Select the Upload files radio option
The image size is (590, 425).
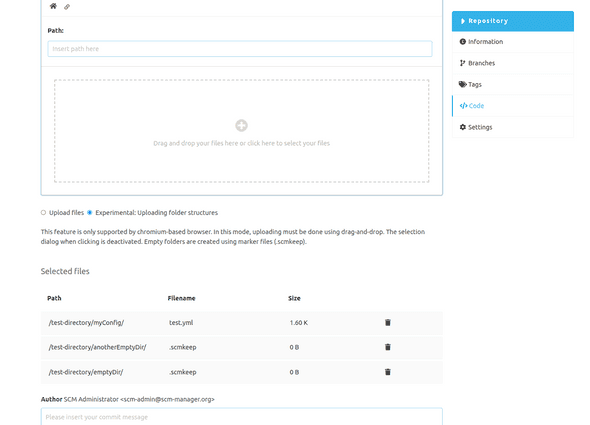pyautogui.click(x=43, y=213)
